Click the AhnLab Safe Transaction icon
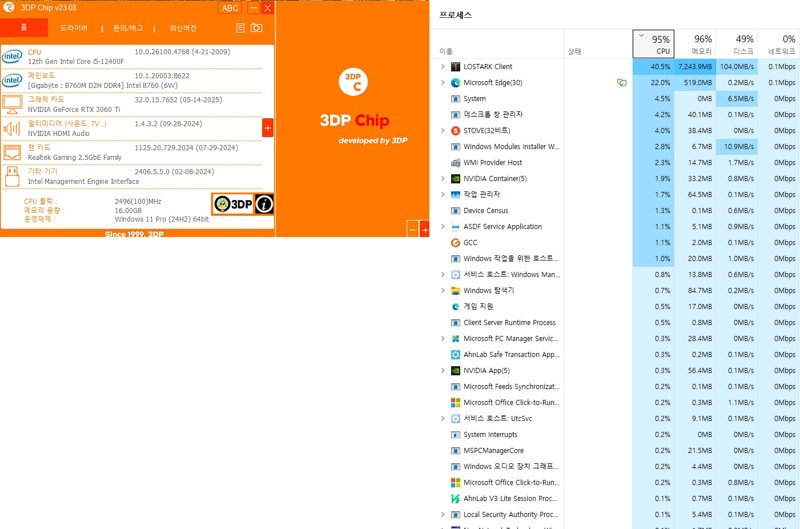The width and height of the screenshot is (800, 529). 456,355
